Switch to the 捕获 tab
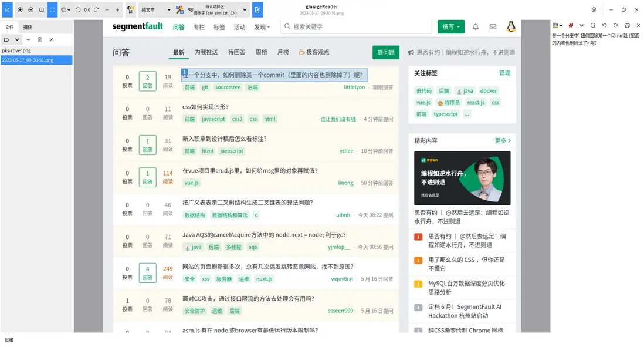Screen dimensions: 644x347 pos(29,27)
